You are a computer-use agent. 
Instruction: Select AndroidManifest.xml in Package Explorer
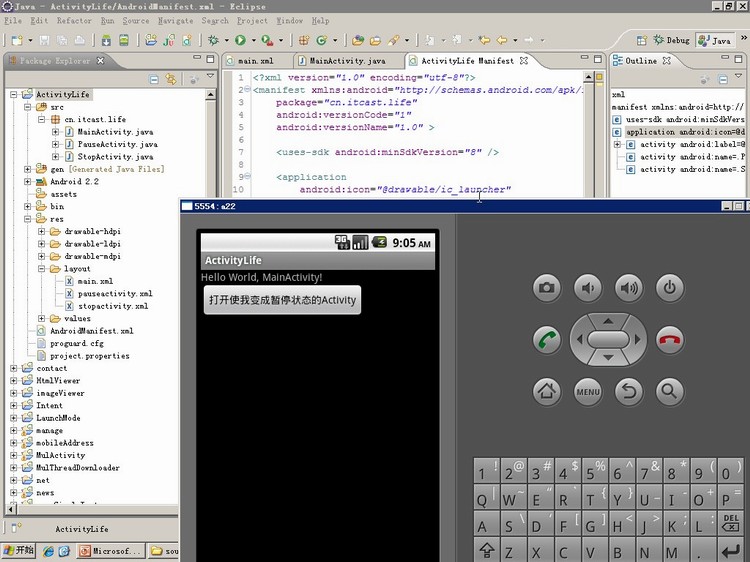[x=91, y=331]
